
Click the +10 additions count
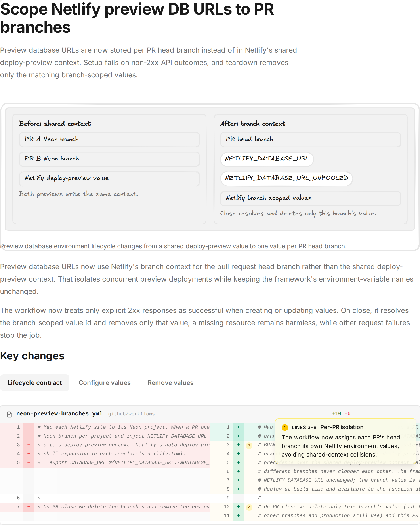point(337,414)
